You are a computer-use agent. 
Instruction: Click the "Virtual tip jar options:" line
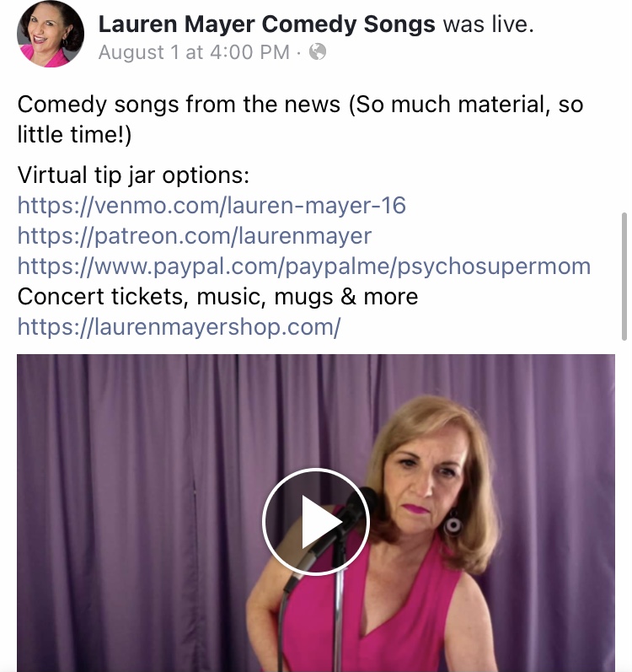point(133,175)
